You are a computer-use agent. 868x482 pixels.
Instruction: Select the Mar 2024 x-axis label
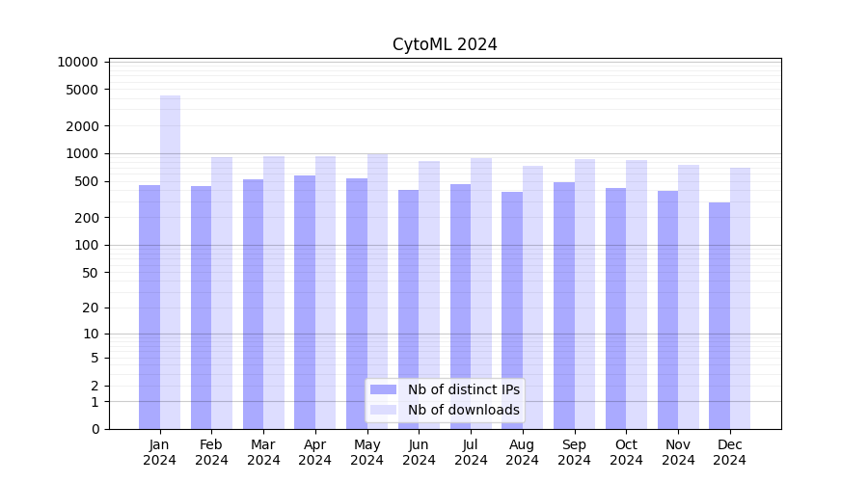263,452
